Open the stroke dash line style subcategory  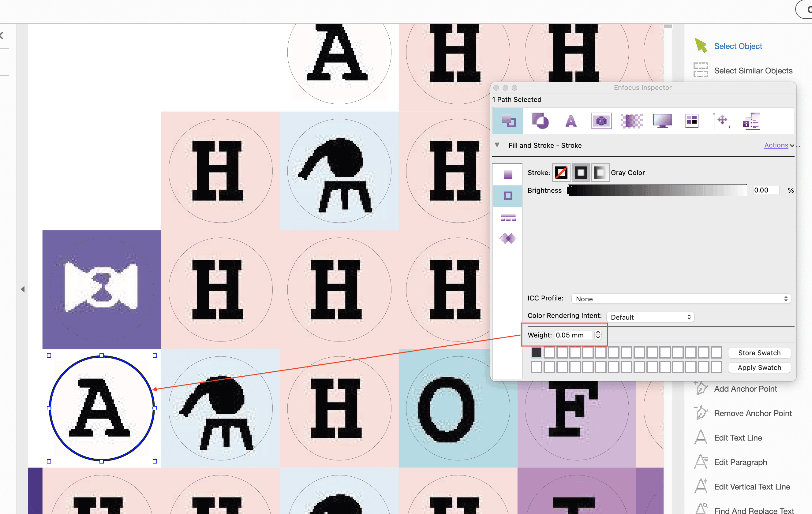507,218
